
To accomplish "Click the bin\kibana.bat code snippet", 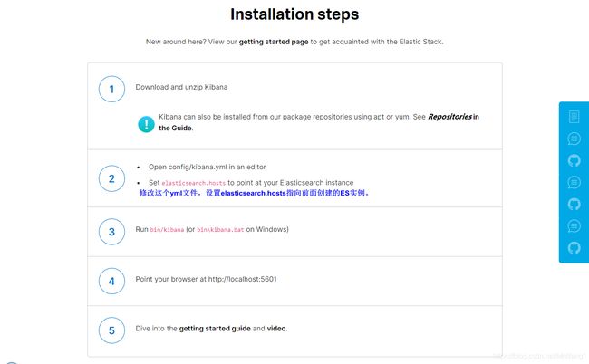I will (x=220, y=230).
